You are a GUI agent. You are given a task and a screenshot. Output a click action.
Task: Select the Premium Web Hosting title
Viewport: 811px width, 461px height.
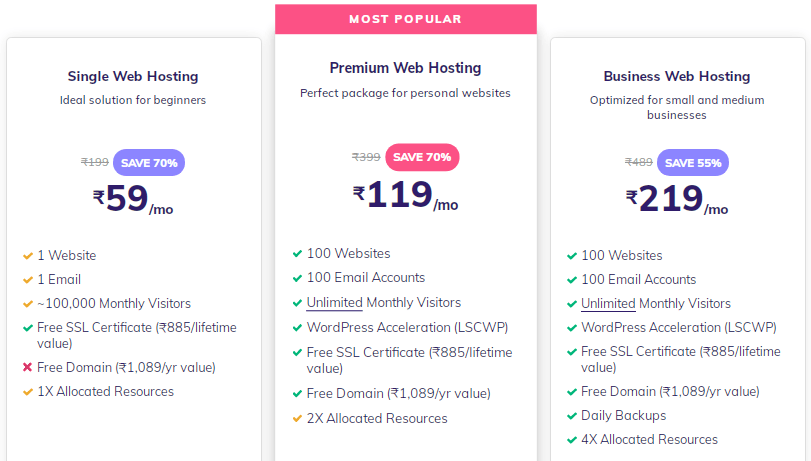point(405,69)
